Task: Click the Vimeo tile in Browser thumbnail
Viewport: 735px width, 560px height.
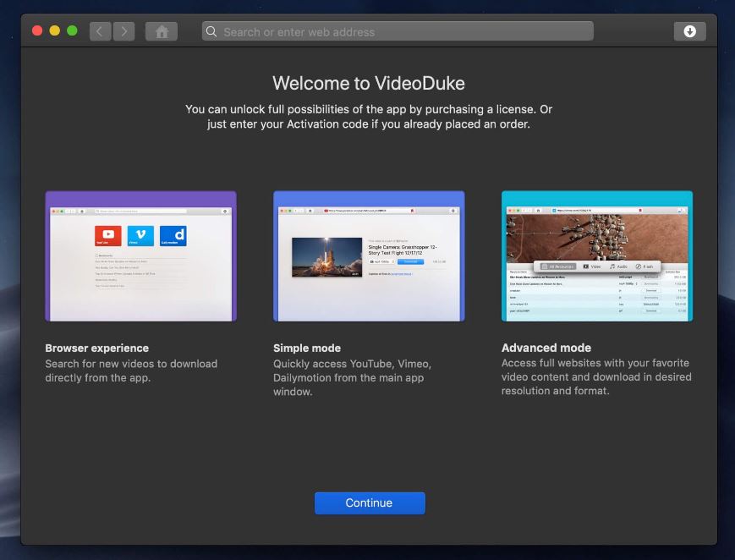Action: click(140, 235)
